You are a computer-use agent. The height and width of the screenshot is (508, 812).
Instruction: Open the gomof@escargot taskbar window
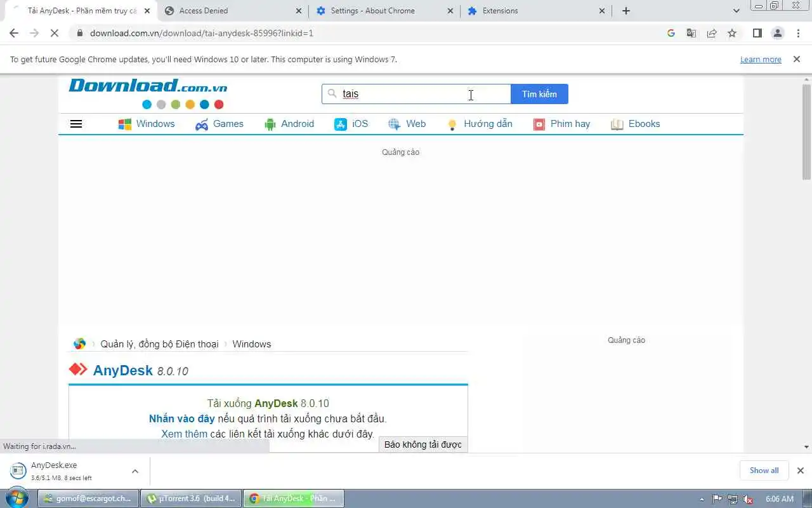88,498
